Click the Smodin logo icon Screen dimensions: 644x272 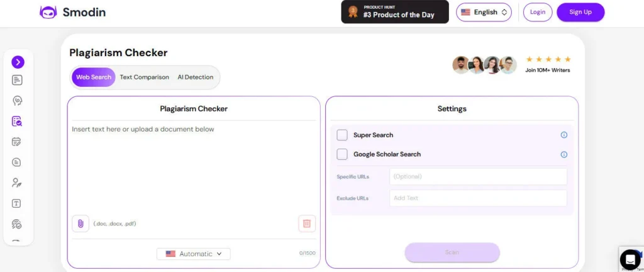[x=48, y=12]
